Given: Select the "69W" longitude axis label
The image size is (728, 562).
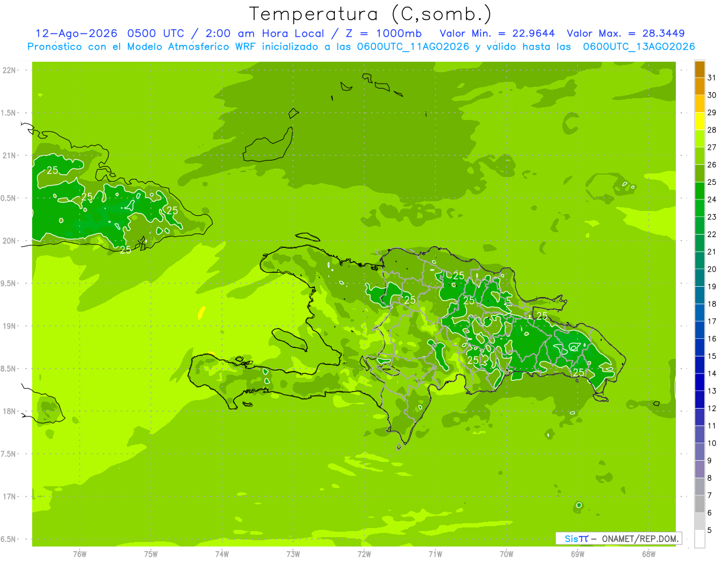Looking at the screenshot, I should coord(578,554).
